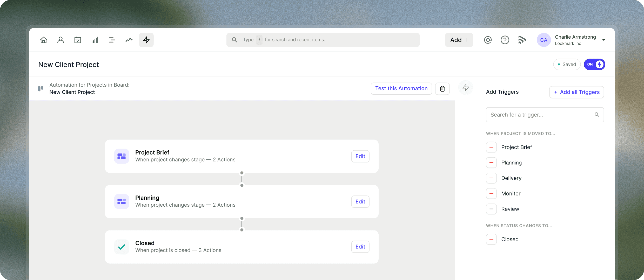Screen dimensions: 644x280
Task: Click the Add all Triggers button
Action: click(x=576, y=92)
